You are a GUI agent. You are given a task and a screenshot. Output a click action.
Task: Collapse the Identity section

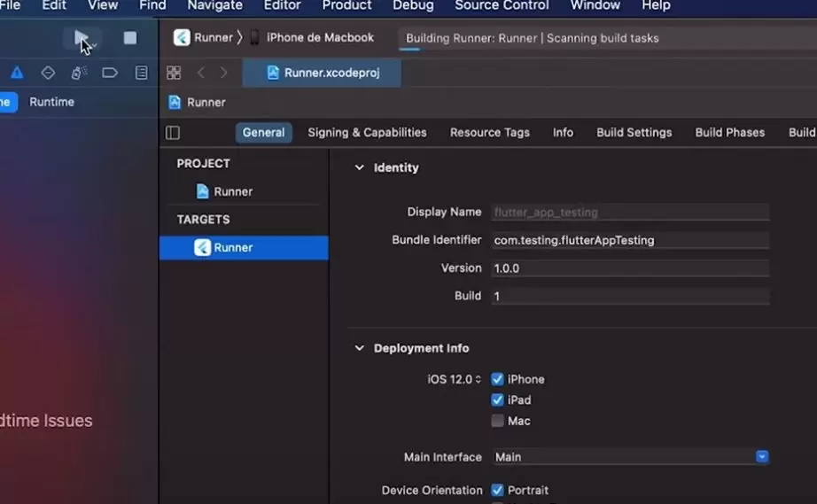[359, 167]
